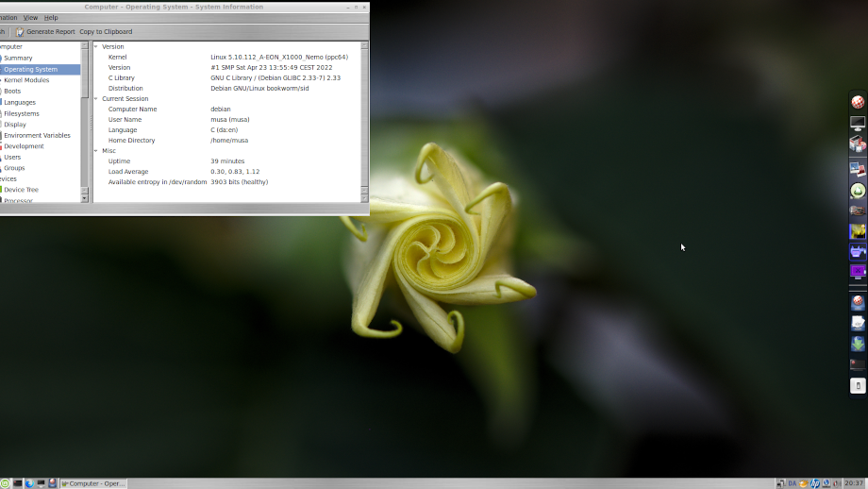This screenshot has height=489, width=868.
Task: Click the clock showing 20:37
Action: coord(853,483)
